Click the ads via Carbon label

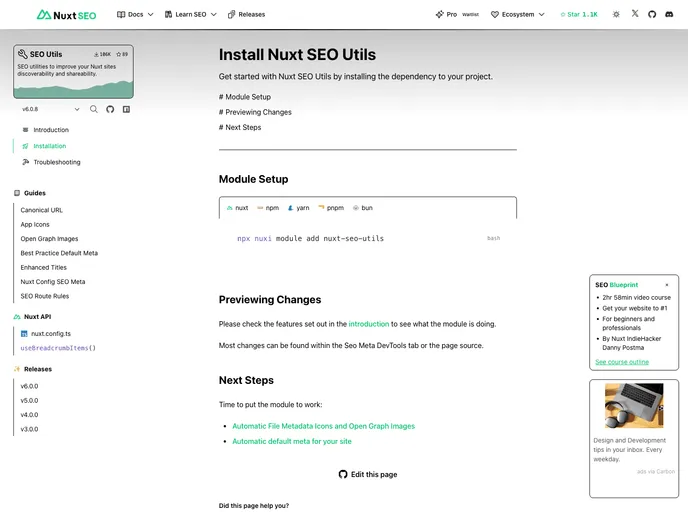click(x=656, y=472)
